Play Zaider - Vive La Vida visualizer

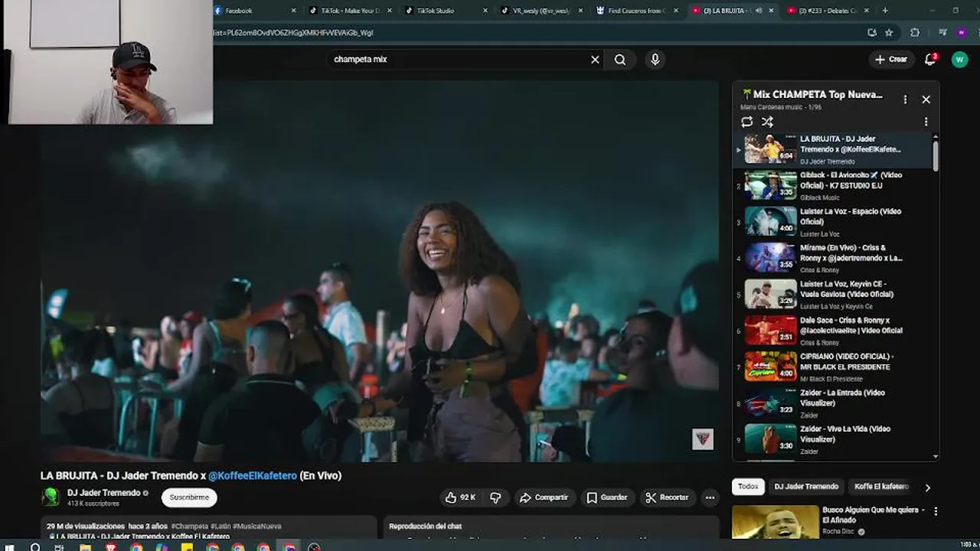(833, 439)
